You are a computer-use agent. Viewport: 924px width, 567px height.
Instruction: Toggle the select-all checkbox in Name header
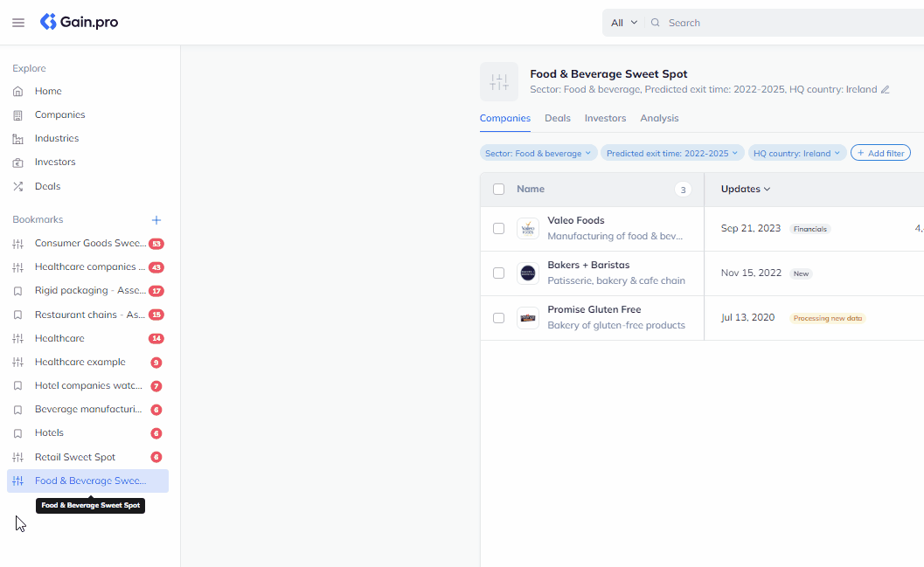click(498, 189)
